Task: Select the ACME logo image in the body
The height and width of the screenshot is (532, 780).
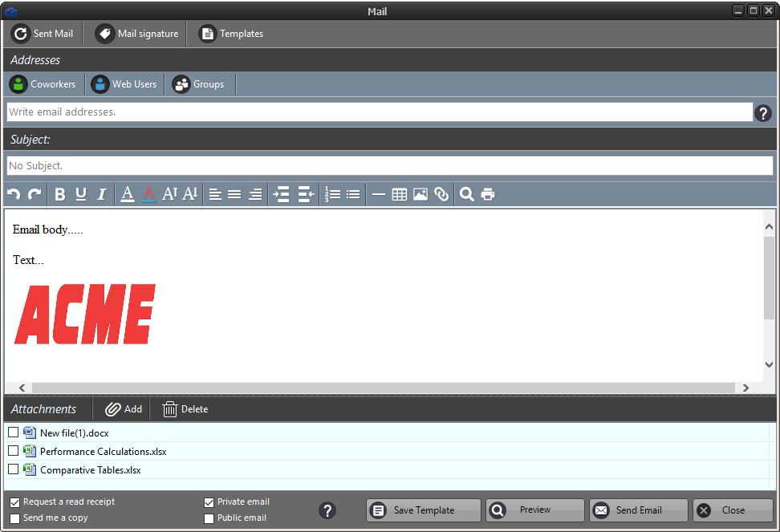Action: pyautogui.click(x=85, y=315)
